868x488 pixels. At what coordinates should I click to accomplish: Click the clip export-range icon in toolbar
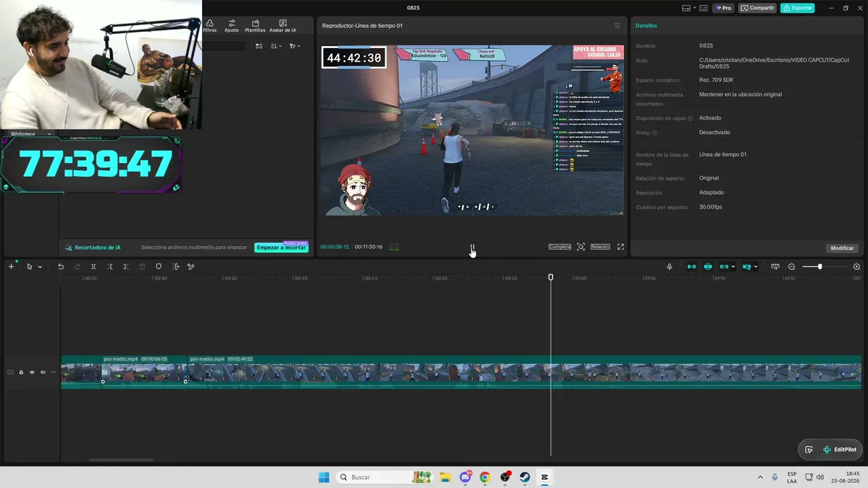[175, 267]
